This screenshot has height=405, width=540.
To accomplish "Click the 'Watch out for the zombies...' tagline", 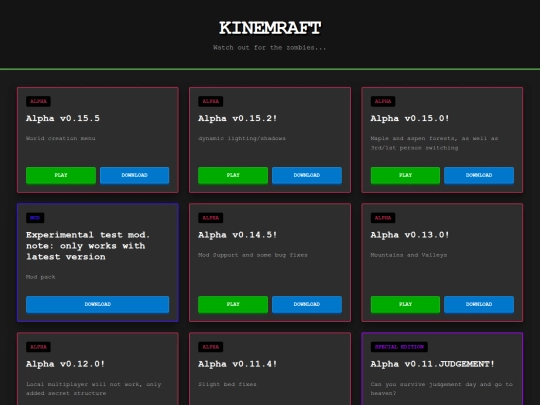I will (x=270, y=48).
